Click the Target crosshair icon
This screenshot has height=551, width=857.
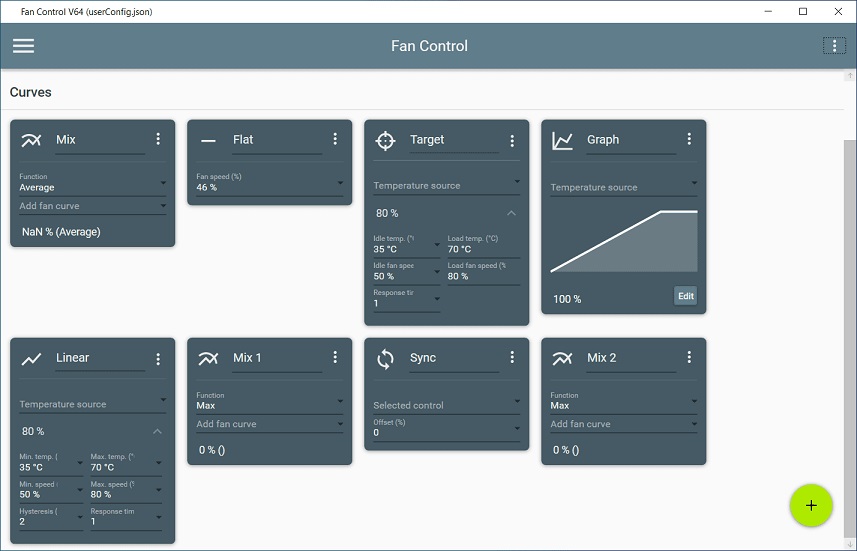[385, 140]
